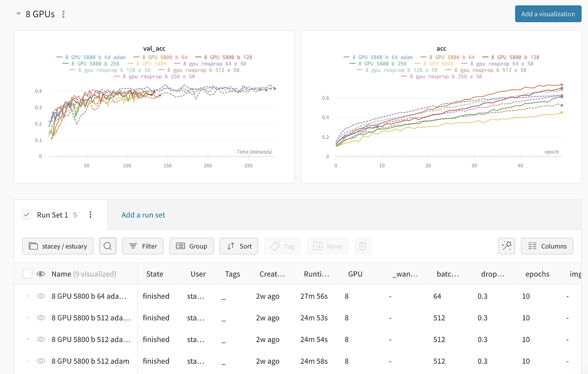Toggle visibility of 8 GPU 5800 b 64 adam run
588x374 pixels.
coord(41,296)
